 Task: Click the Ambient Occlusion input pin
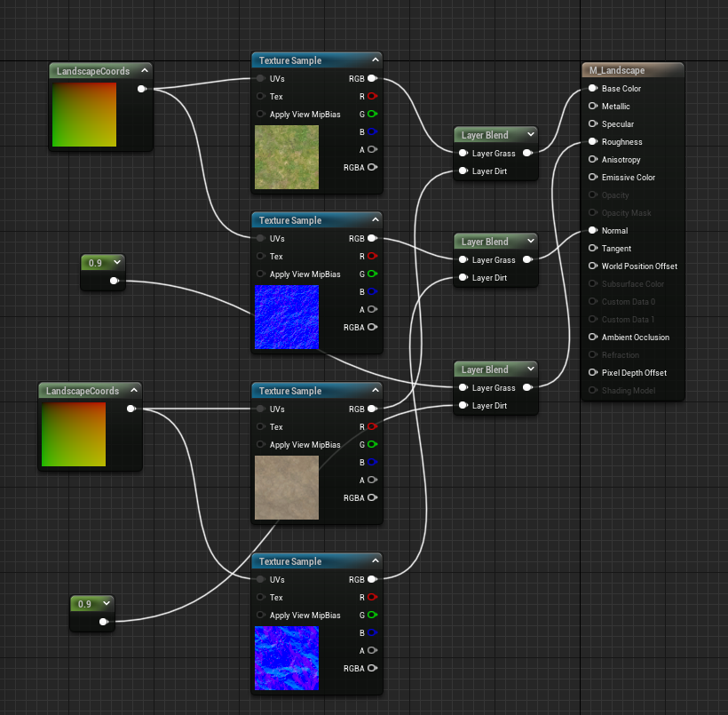click(x=592, y=338)
